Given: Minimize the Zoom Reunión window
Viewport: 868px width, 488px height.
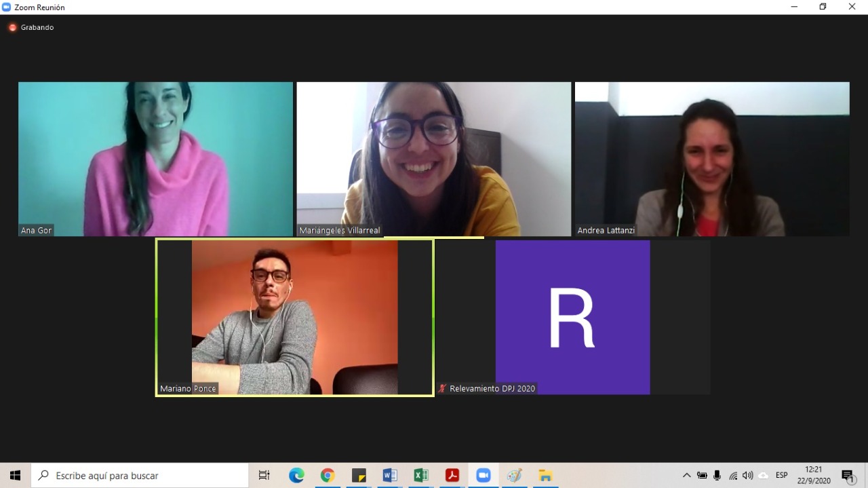Looking at the screenshot, I should click(795, 7).
